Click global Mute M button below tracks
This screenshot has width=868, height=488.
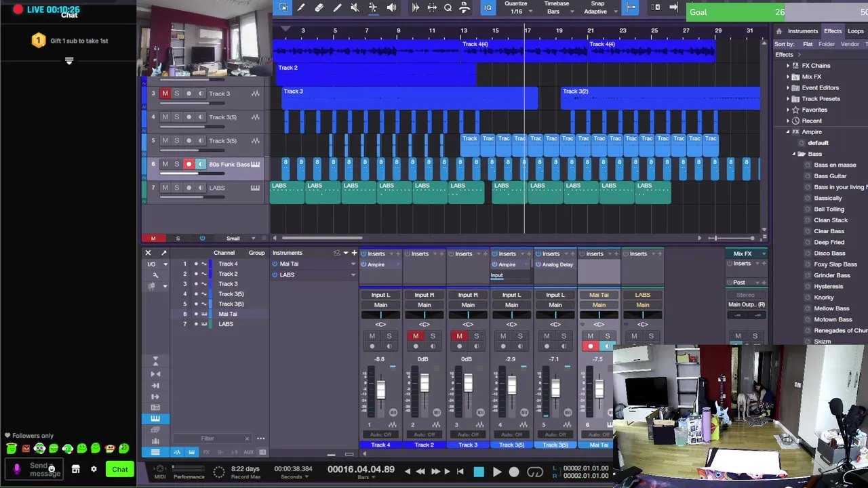(x=153, y=239)
